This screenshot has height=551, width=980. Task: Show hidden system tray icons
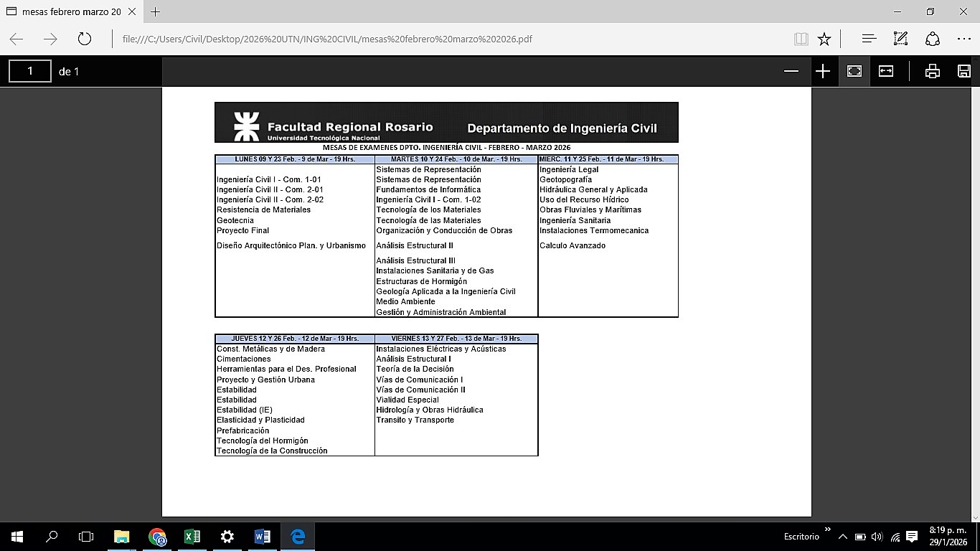[843, 537]
